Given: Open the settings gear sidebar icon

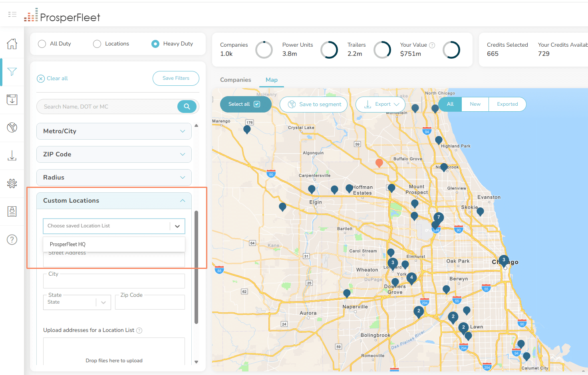Looking at the screenshot, I should [12, 184].
